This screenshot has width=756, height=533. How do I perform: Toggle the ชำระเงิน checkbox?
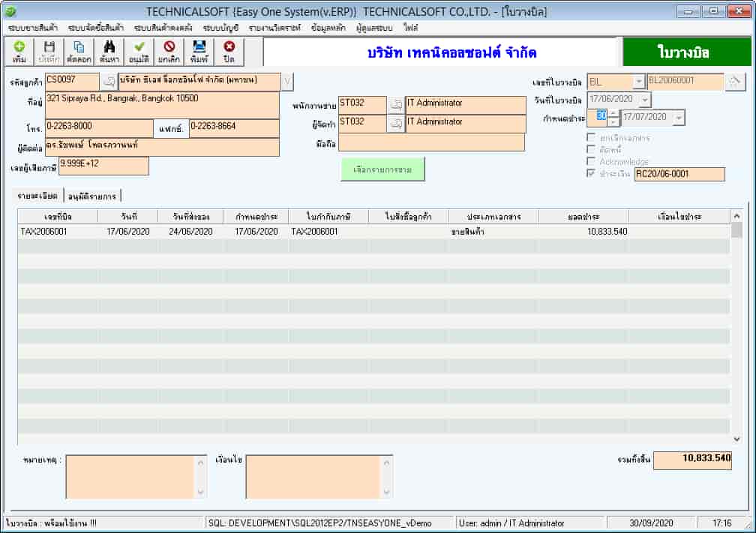591,173
